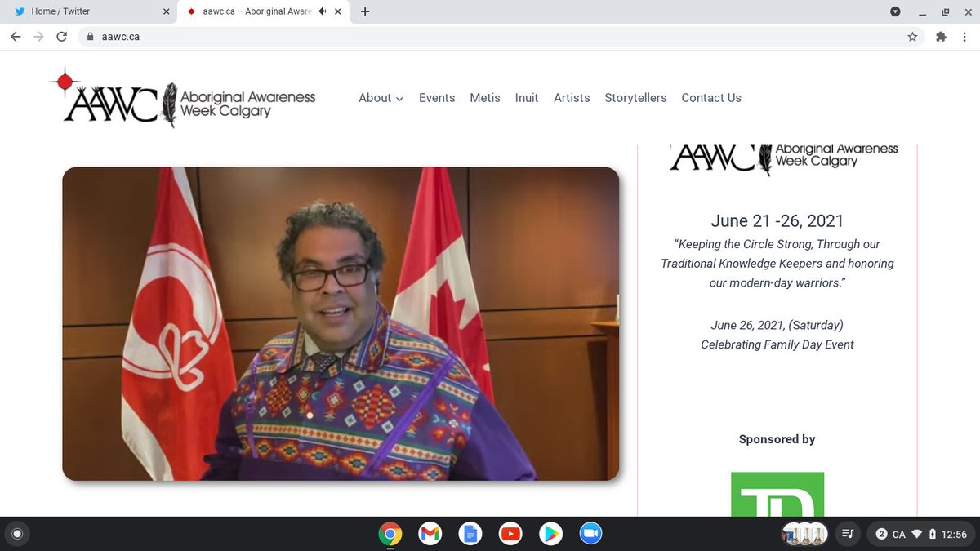The image size is (980, 551).
Task: Bookmark the aawc.ca page with the star
Action: (912, 37)
